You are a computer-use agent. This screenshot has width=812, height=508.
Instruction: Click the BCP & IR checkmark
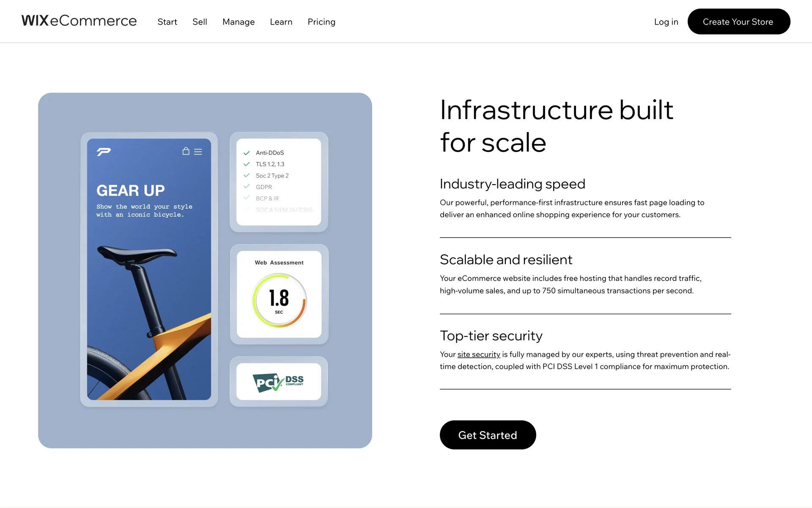[247, 198]
